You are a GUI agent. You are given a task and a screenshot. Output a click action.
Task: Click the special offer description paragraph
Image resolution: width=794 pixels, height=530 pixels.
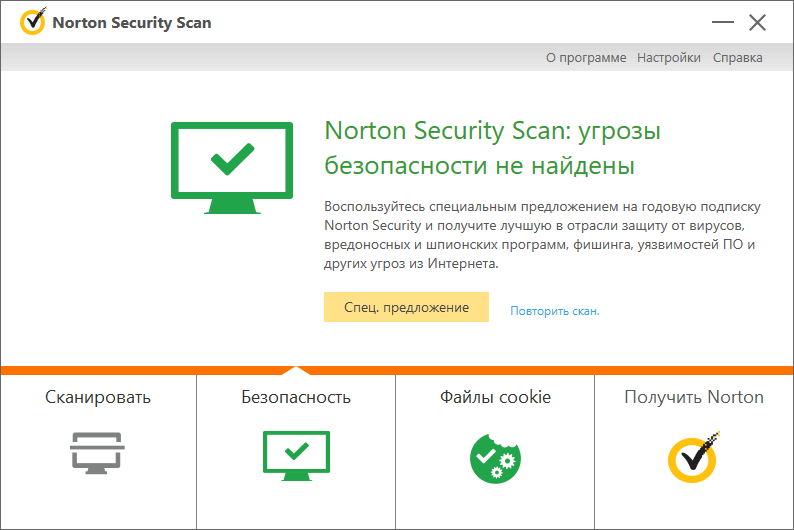pos(542,236)
